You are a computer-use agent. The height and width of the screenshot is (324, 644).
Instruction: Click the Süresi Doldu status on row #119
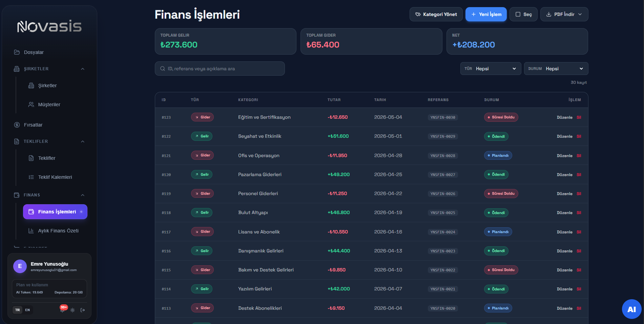click(x=501, y=193)
